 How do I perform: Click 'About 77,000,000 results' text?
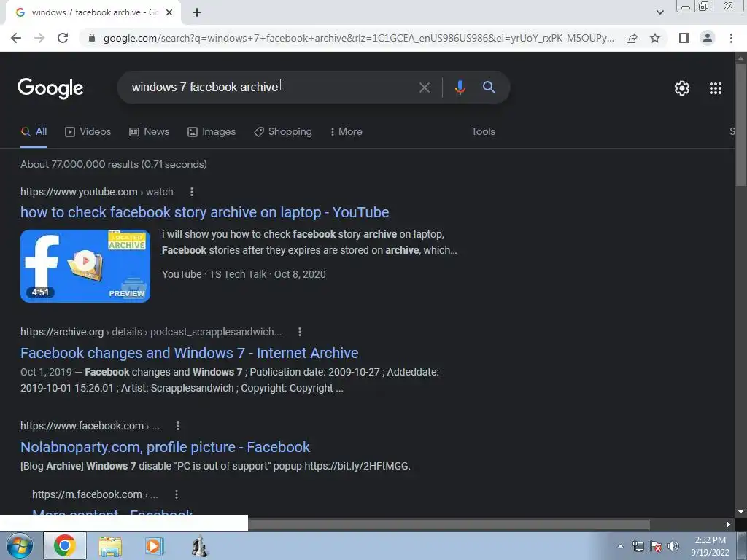coord(113,164)
